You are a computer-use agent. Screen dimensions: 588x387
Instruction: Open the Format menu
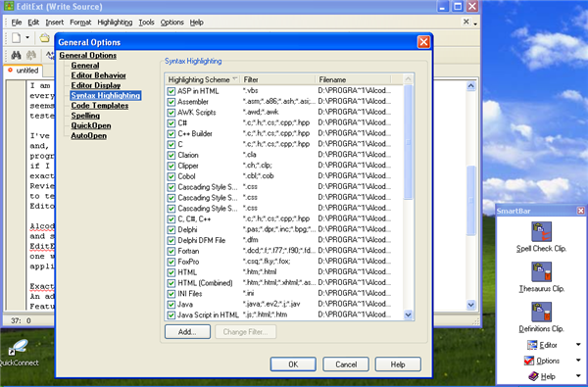80,23
